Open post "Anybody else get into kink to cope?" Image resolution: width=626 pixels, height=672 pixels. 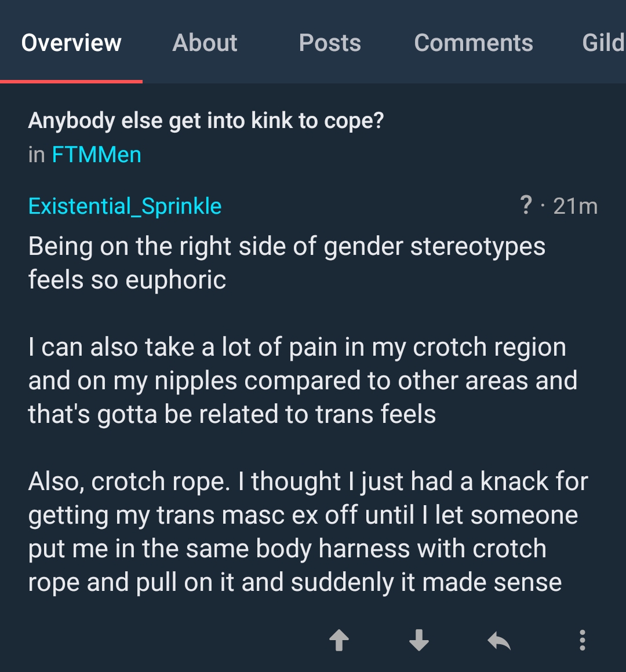point(206,120)
